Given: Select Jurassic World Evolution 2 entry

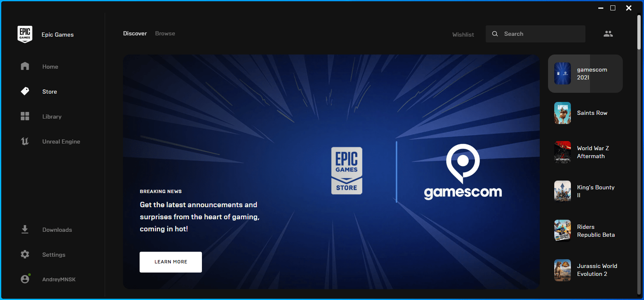Looking at the screenshot, I should 585,270.
